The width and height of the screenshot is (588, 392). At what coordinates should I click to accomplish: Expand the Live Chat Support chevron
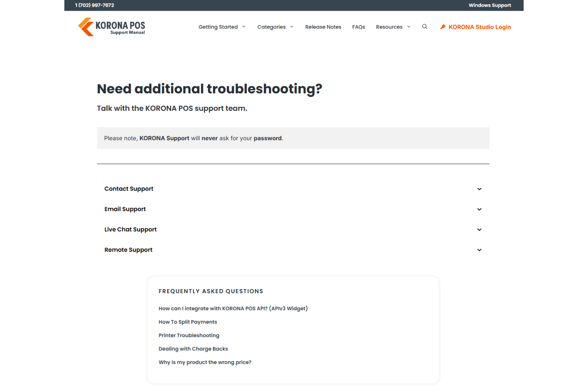(480, 230)
